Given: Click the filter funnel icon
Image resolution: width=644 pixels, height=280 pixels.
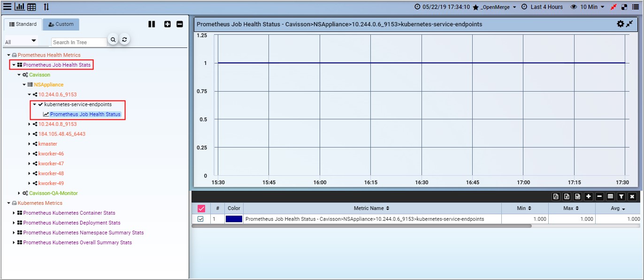Looking at the screenshot, I should 621,196.
